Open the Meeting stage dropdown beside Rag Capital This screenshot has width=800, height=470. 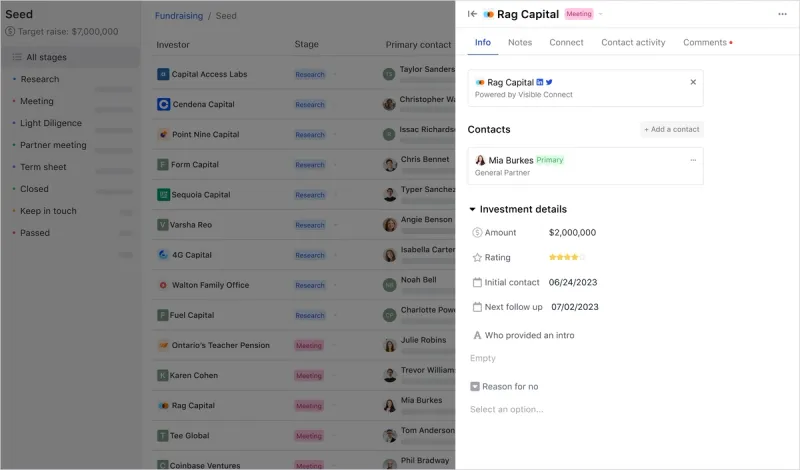pyautogui.click(x=601, y=14)
